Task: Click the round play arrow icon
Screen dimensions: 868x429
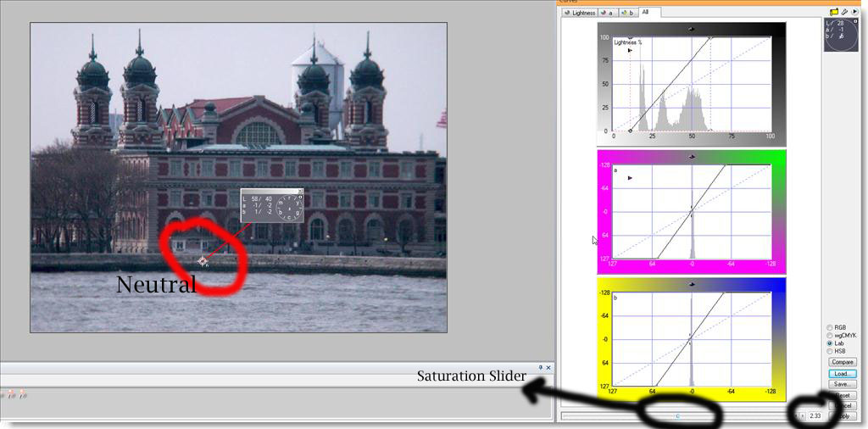Action: pos(854,12)
